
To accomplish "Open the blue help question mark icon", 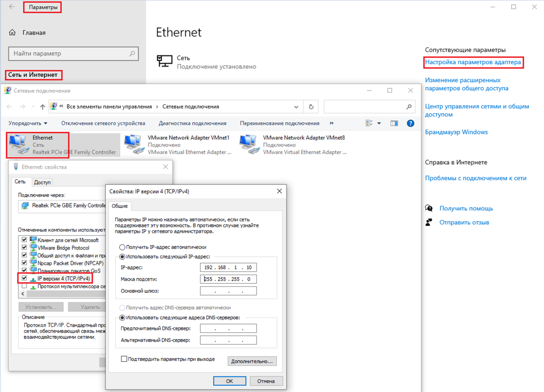I will pyautogui.click(x=410, y=123).
